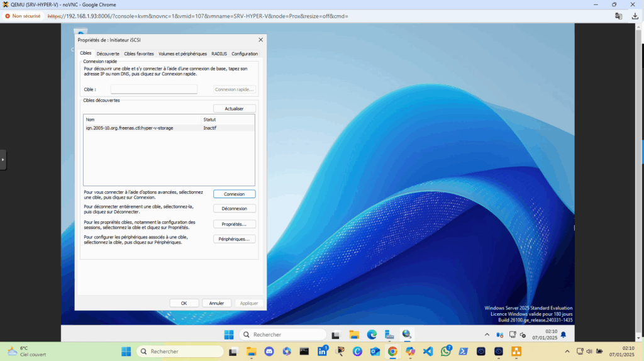Screen dimensions: 644x361
Task: Open target Propriétés dialog
Action: (x=234, y=225)
